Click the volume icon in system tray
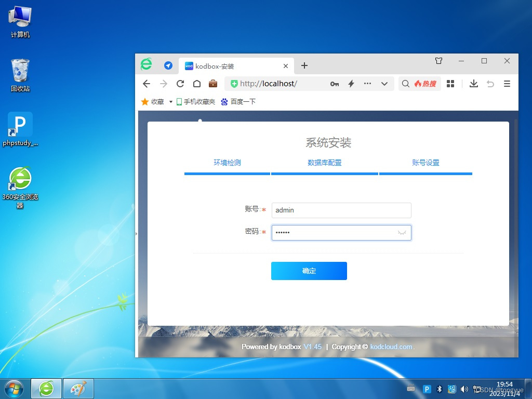This screenshot has height=399, width=532. [x=464, y=389]
